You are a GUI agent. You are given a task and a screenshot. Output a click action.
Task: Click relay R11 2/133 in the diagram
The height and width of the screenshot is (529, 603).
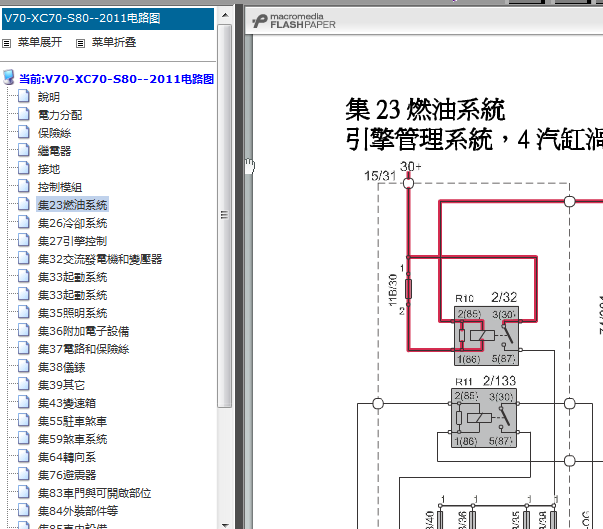click(484, 418)
